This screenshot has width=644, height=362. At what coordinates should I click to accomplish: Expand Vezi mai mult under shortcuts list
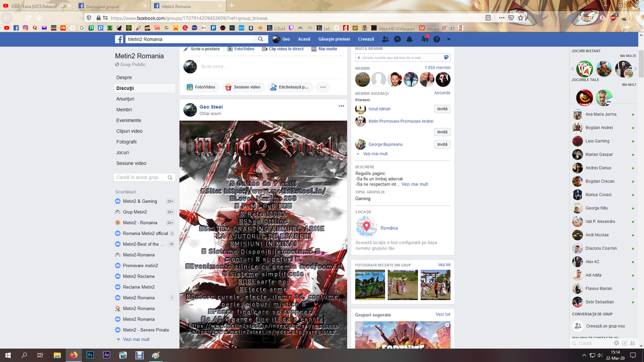click(136, 339)
